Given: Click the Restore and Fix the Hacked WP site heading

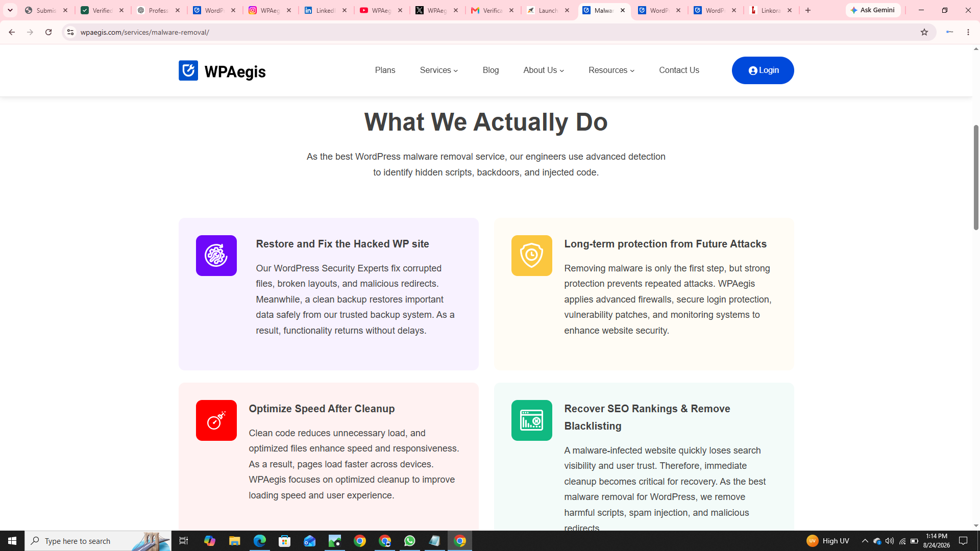Looking at the screenshot, I should [342, 244].
